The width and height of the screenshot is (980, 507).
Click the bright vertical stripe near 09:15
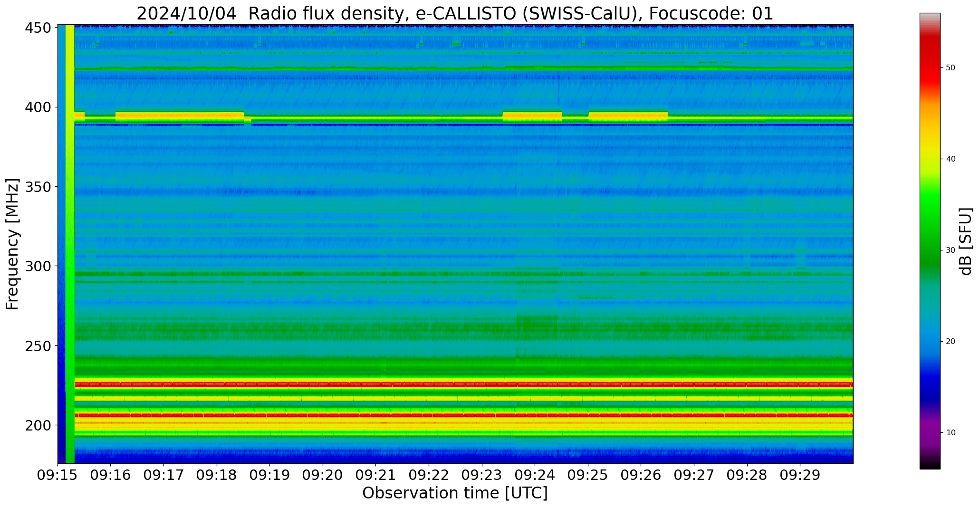(70, 244)
